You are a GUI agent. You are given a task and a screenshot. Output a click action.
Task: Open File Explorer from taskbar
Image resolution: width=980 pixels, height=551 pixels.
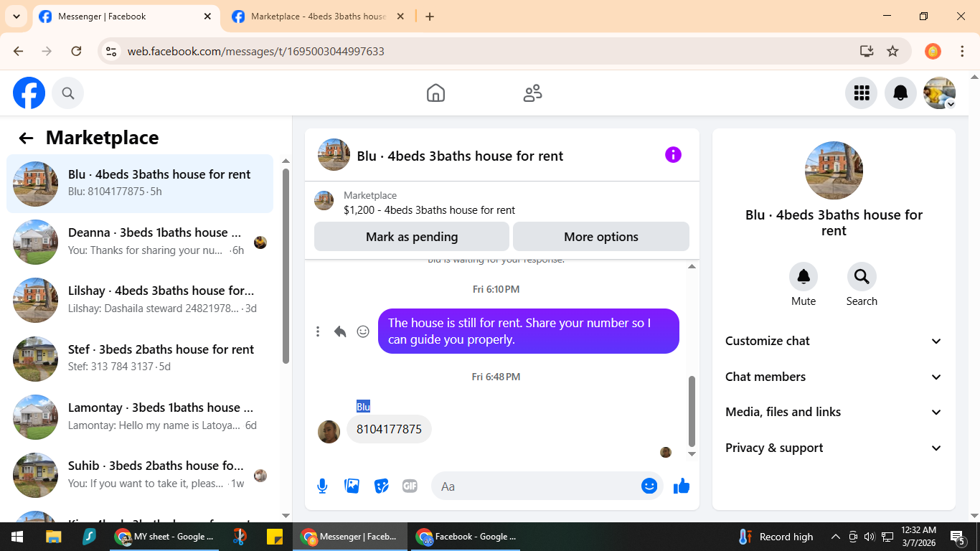(53, 537)
